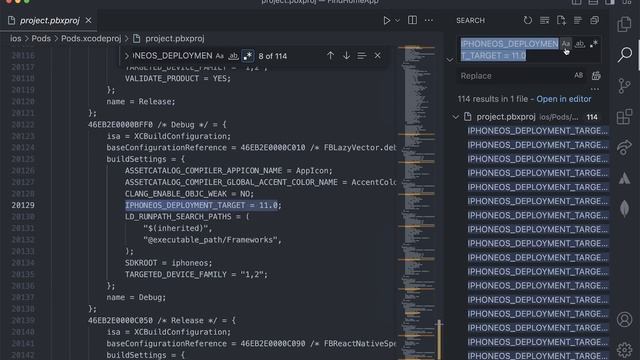This screenshot has height=360, width=640.
Task: Toggle Match Case in Search panel
Action: click(565, 44)
